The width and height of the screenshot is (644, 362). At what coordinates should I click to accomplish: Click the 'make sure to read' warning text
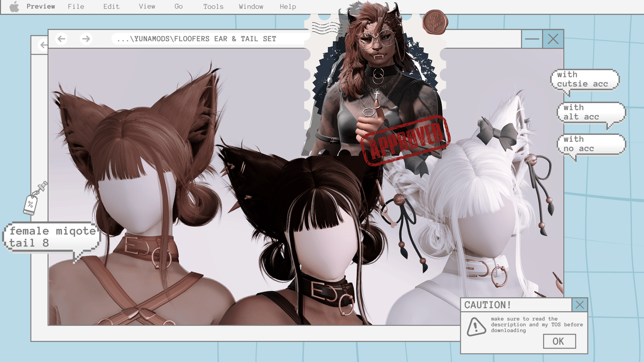point(537,325)
